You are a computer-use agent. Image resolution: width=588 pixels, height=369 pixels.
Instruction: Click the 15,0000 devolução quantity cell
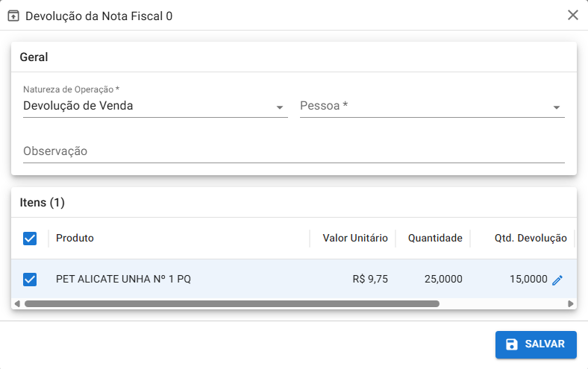[x=528, y=280]
